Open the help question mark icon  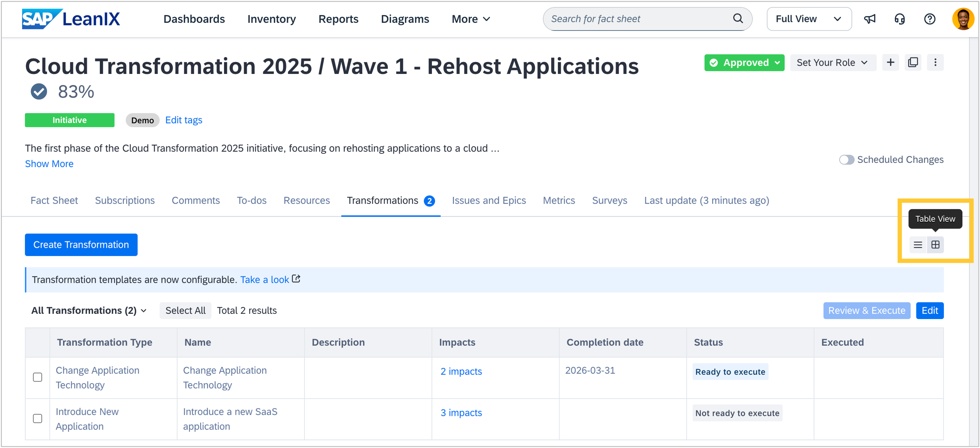930,19
